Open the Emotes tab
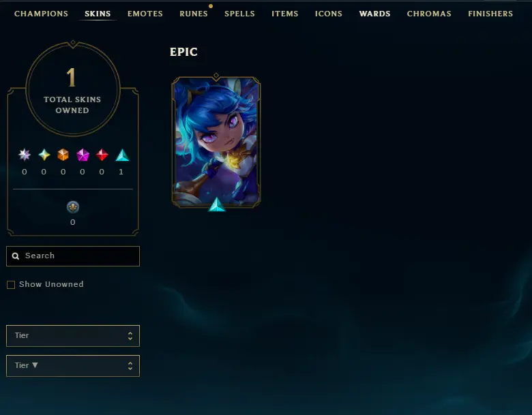Screen dimensions: 532x415 [x=145, y=14]
